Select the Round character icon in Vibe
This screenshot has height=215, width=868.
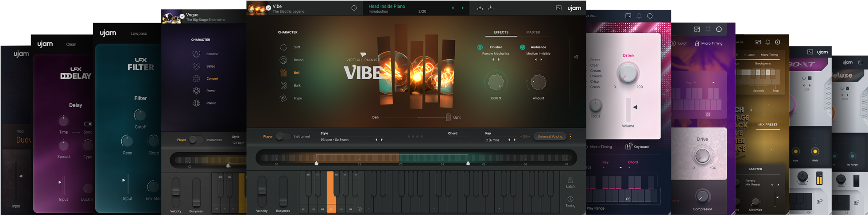click(x=283, y=60)
